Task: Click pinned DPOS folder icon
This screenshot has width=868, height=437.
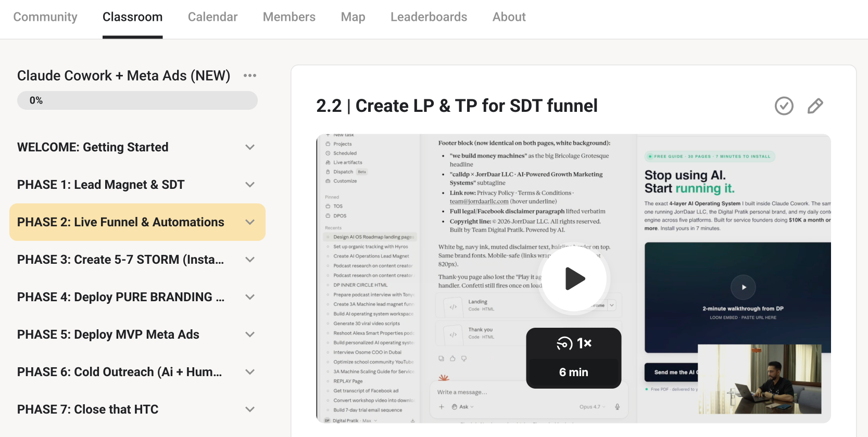Action: (x=328, y=216)
